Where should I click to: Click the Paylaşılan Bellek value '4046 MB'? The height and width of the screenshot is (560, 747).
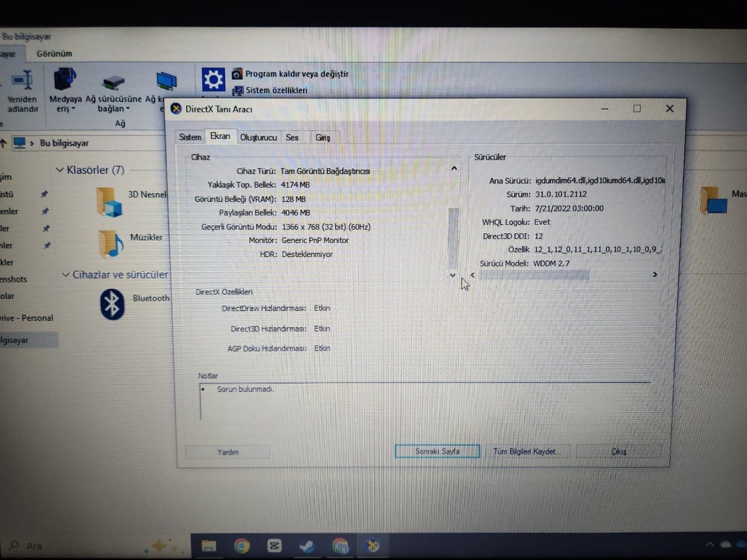296,213
